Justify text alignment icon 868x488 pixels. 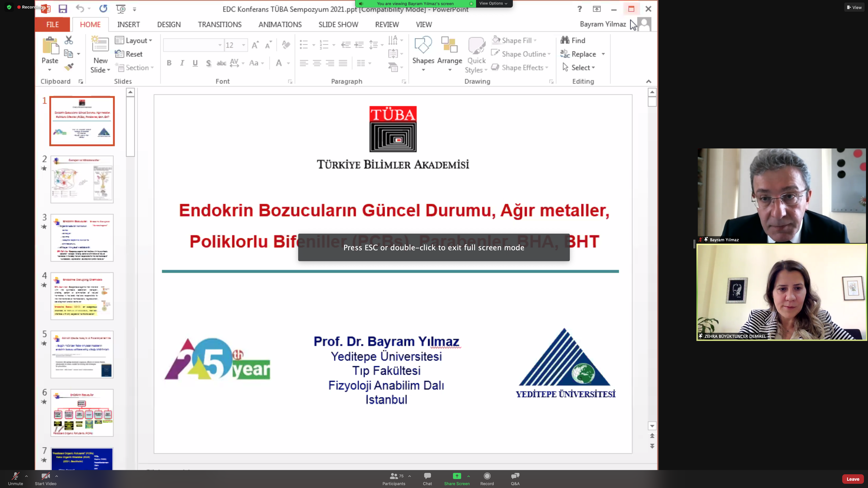[343, 63]
